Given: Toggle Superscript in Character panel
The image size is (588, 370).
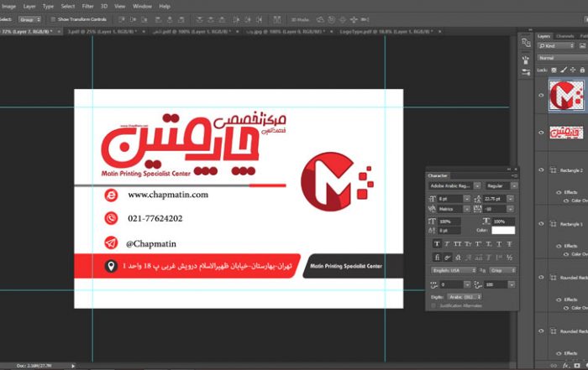Looking at the screenshot, I should tap(478, 244).
